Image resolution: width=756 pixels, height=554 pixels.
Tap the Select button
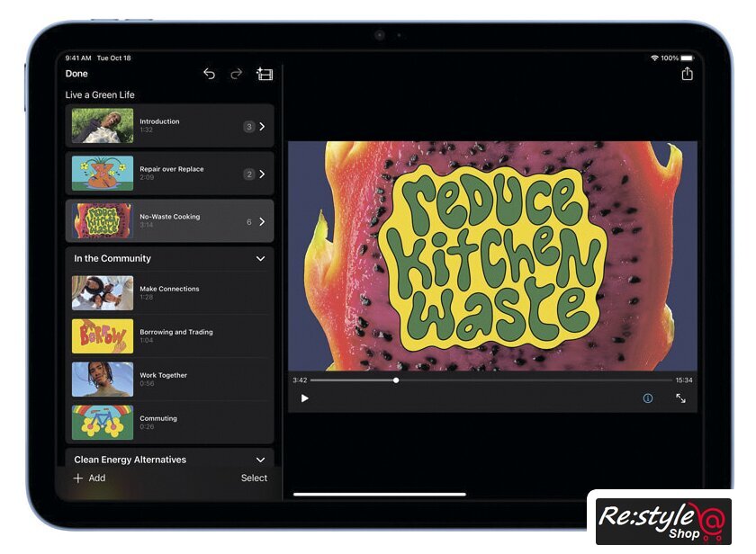(254, 478)
